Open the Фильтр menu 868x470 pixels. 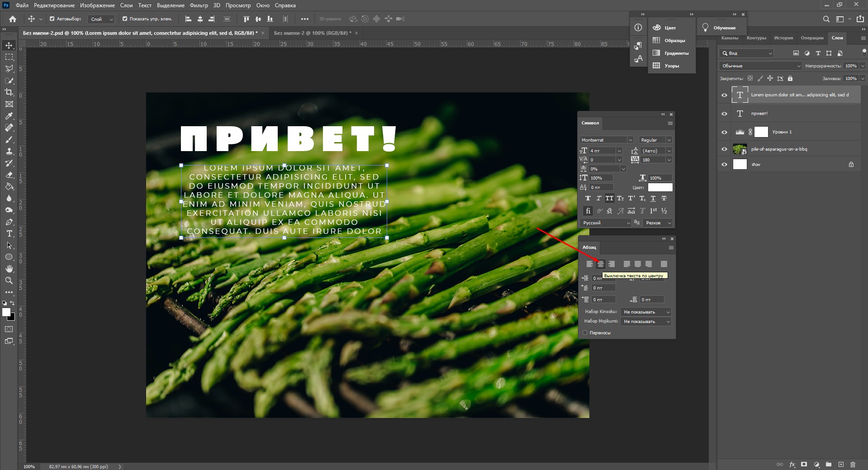[x=199, y=5]
